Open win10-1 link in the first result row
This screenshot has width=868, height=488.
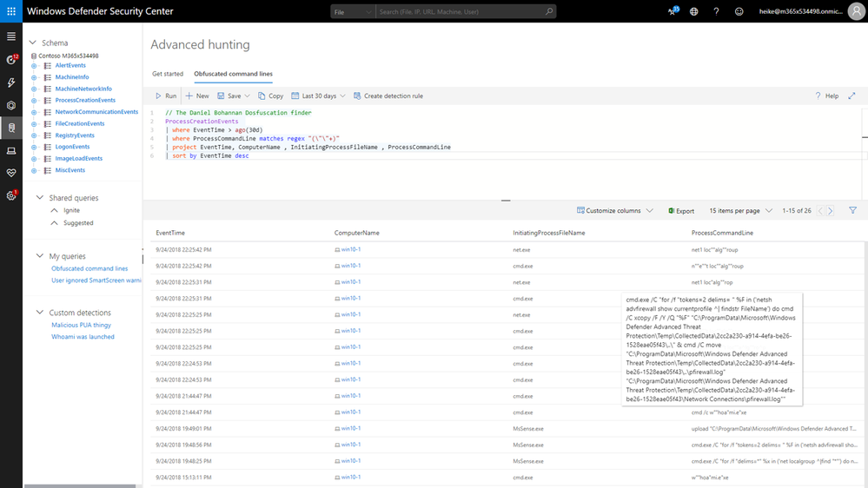tap(351, 249)
